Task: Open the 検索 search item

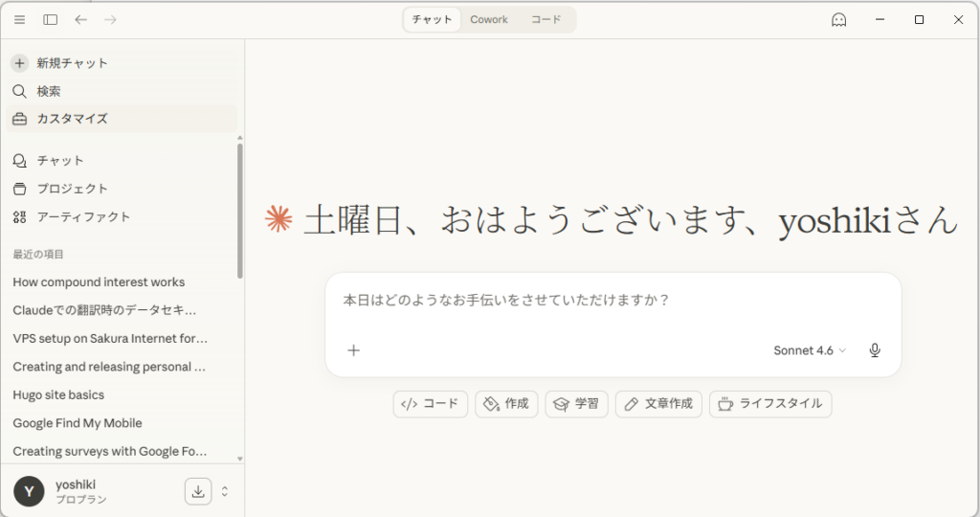Action: 49,91
